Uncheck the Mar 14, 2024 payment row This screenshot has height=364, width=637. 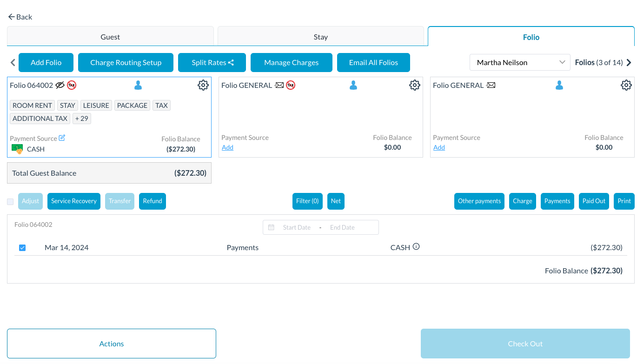point(22,248)
